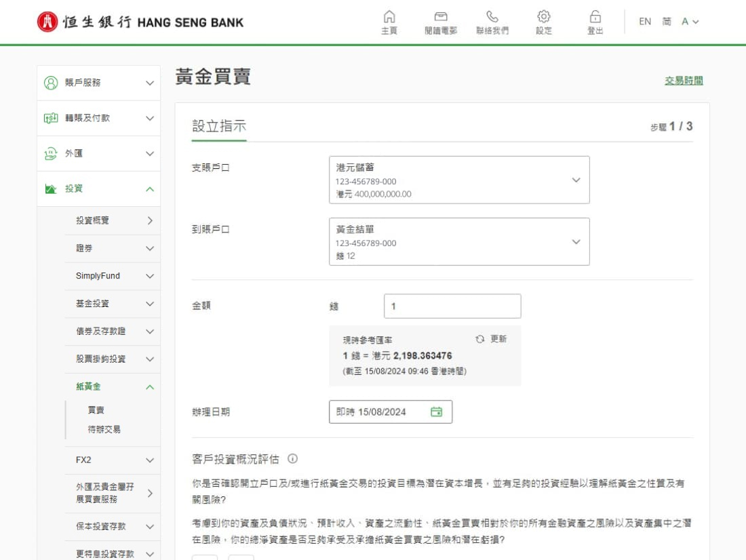
Task: Expand the Account Services sidebar section
Action: coord(100,83)
